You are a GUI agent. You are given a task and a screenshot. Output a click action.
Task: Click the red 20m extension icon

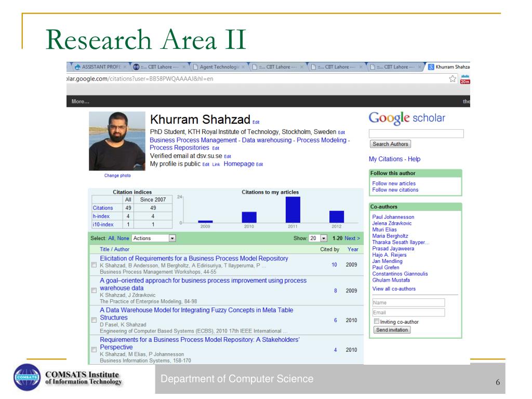465,79
